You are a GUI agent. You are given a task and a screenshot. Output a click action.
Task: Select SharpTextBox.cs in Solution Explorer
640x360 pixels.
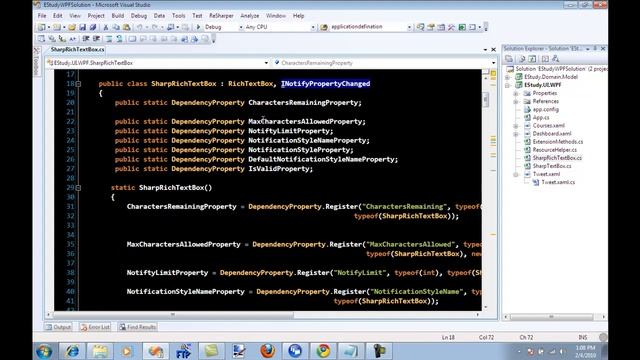point(552,166)
